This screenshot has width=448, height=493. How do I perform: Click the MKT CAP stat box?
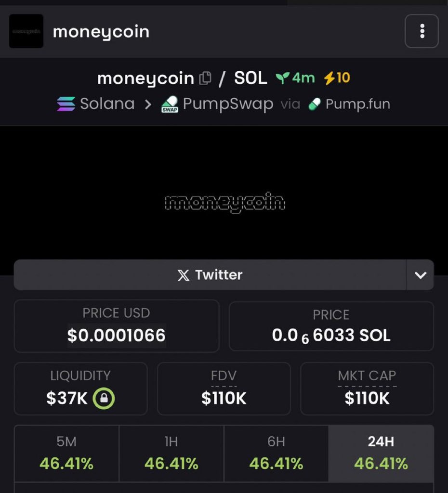pos(367,389)
